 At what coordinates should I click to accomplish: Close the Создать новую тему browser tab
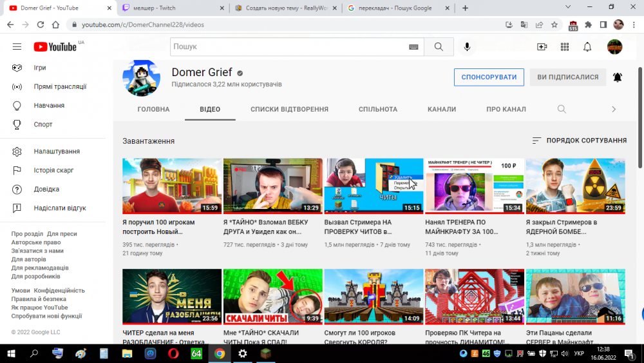(x=335, y=8)
